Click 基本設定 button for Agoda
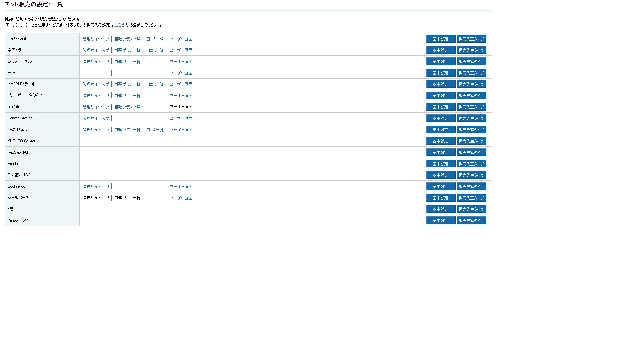The image size is (644, 357). [x=440, y=164]
